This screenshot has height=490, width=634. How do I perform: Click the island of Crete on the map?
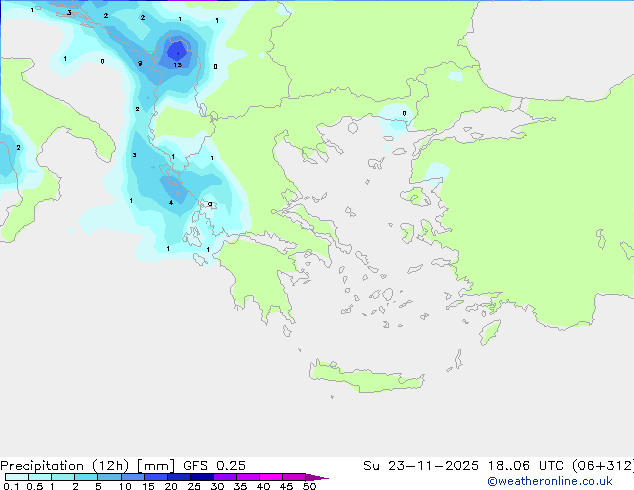pyautogui.click(x=366, y=377)
